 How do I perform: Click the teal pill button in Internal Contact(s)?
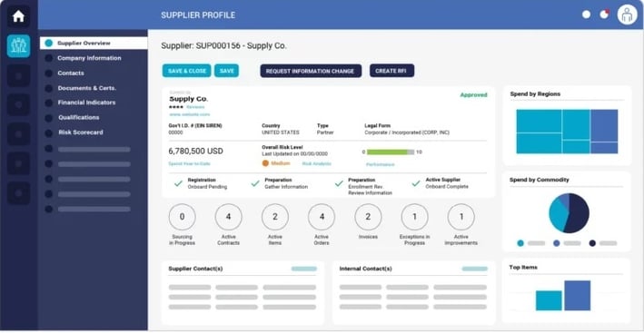click(x=475, y=269)
